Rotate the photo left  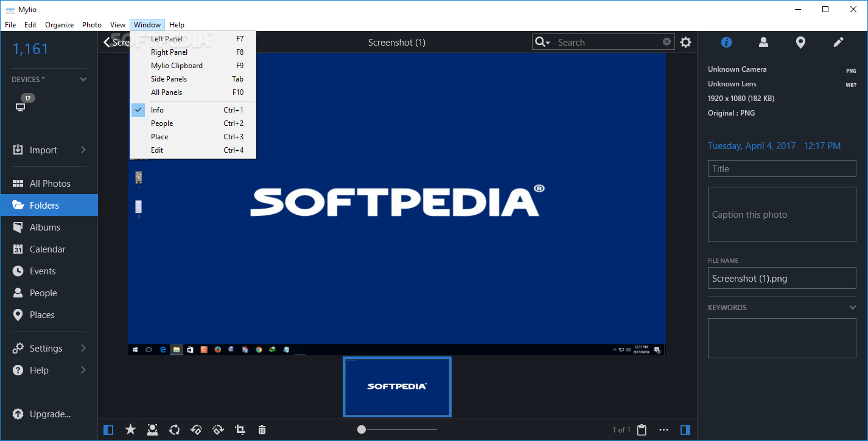click(x=196, y=430)
